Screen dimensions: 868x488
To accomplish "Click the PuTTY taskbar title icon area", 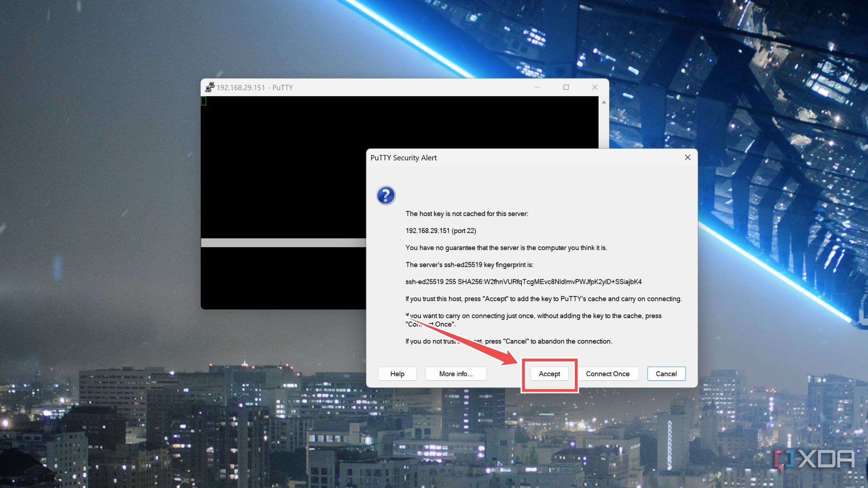I will click(210, 87).
